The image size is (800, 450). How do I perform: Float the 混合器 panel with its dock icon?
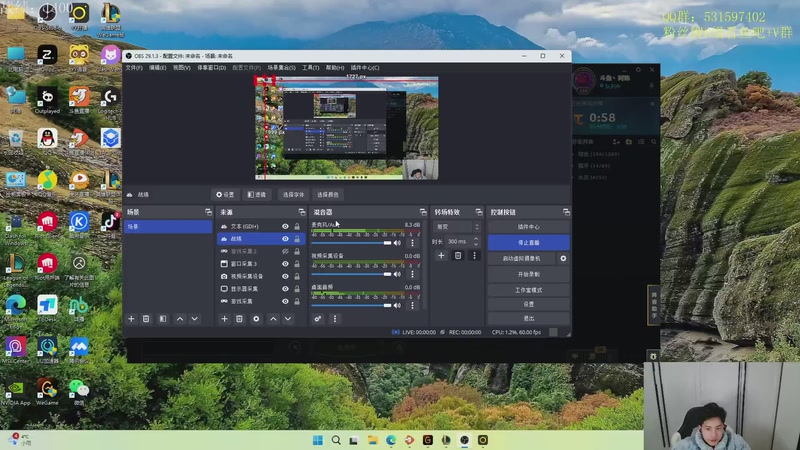click(x=423, y=212)
